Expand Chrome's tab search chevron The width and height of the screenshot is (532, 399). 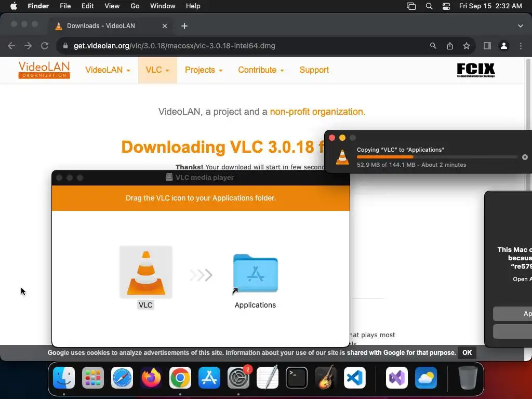(521, 26)
